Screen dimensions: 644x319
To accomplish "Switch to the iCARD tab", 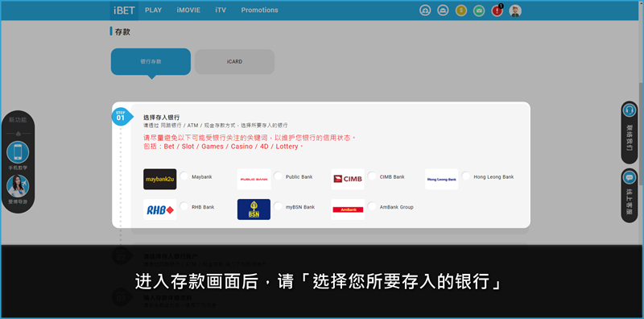I will tap(234, 62).
